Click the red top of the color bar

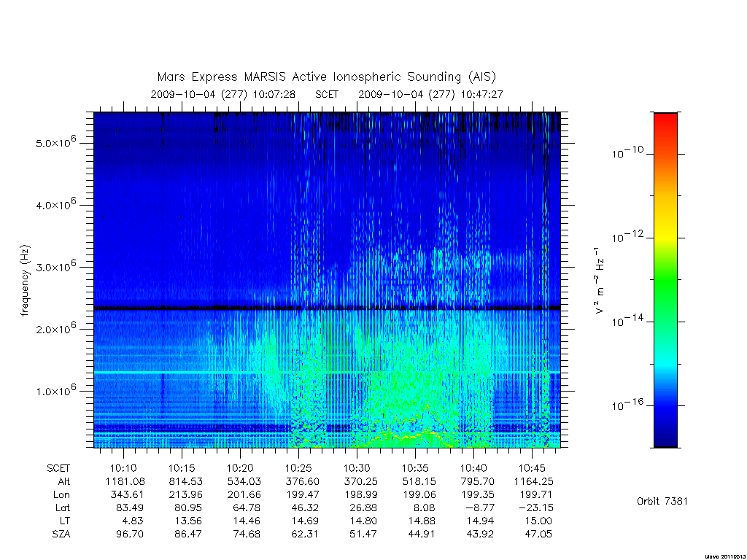coord(665,122)
